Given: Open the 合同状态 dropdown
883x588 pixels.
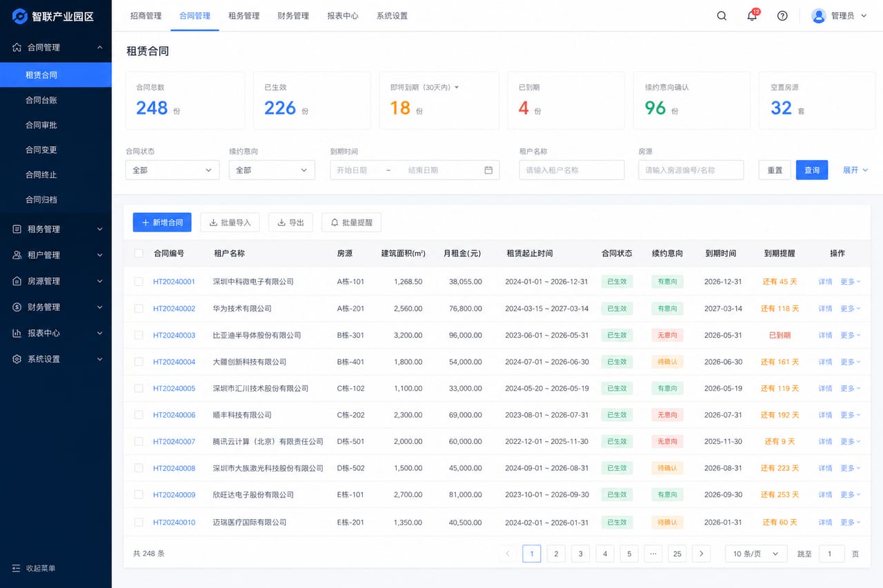Looking at the screenshot, I should (x=172, y=170).
